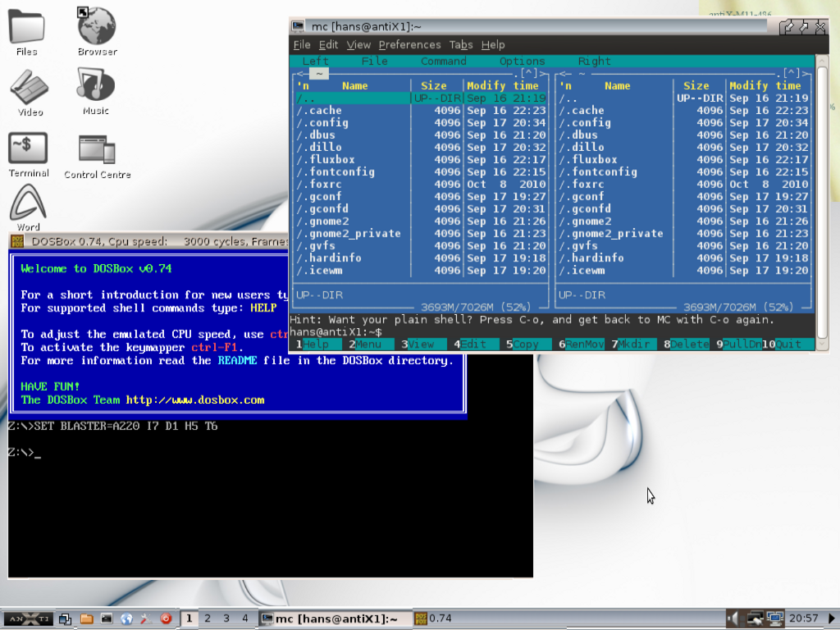The height and width of the screenshot is (630, 840).
Task: Click the mc 4Edit function key
Action: click(473, 345)
